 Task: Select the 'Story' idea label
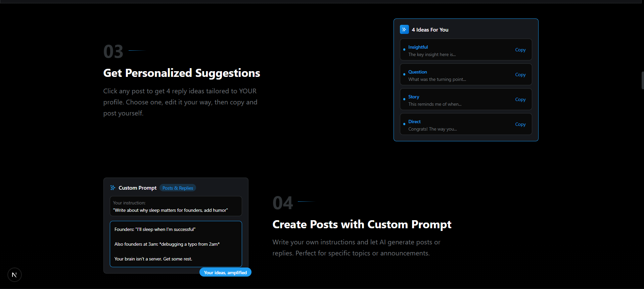414,97
